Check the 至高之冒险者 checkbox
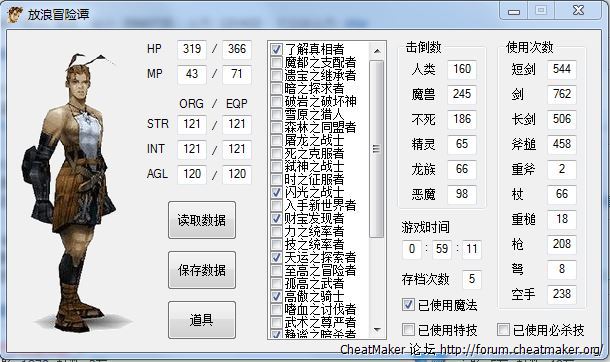Image resolution: width=610 pixels, height=362 pixels. pyautogui.click(x=276, y=270)
